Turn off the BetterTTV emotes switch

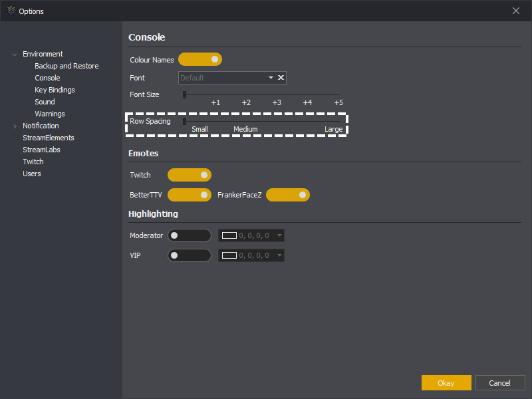coord(190,195)
